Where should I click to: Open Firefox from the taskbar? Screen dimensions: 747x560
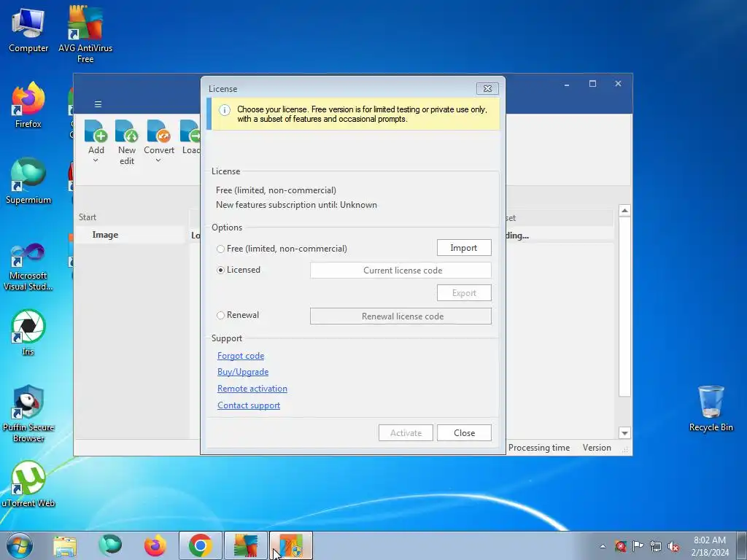click(x=155, y=545)
